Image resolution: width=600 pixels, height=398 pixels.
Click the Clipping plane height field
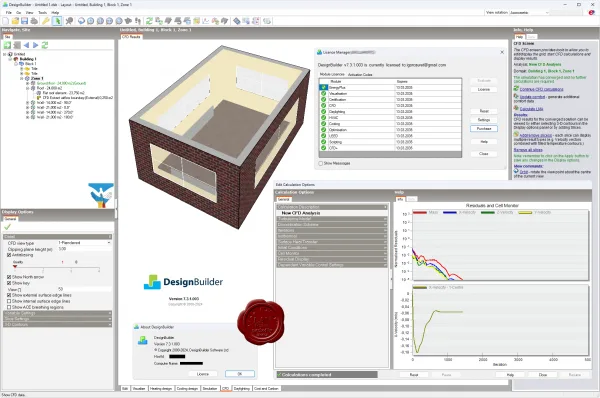pos(84,249)
